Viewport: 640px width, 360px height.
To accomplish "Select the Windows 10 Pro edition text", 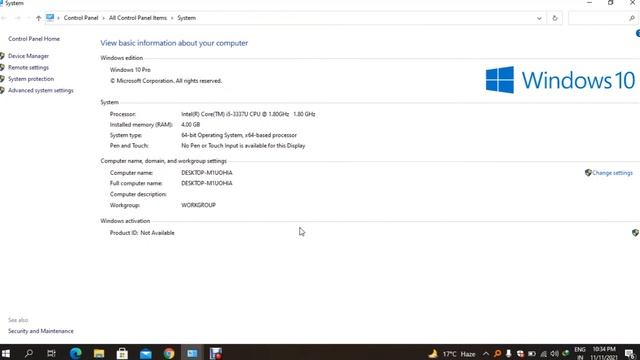I will [130, 70].
